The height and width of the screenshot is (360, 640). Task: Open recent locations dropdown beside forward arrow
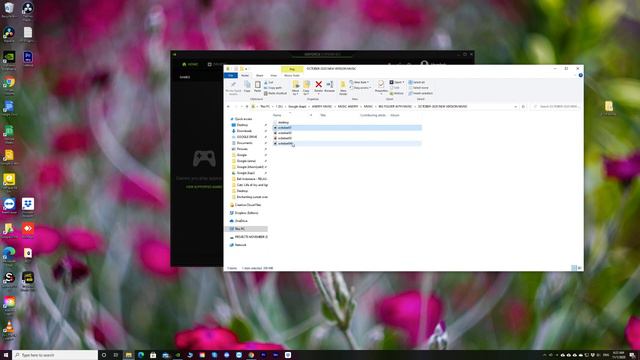coord(241,107)
